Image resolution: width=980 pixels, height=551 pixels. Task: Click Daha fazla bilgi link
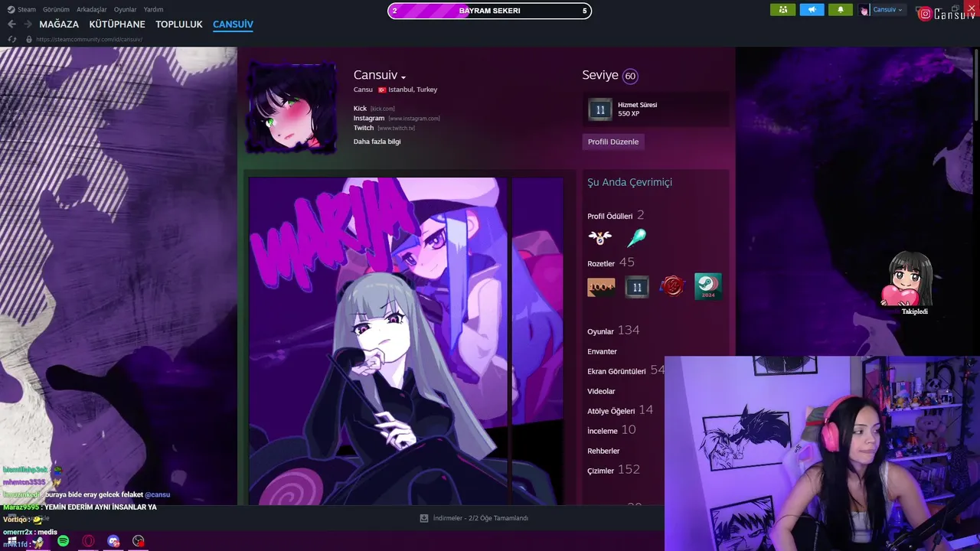(x=377, y=142)
